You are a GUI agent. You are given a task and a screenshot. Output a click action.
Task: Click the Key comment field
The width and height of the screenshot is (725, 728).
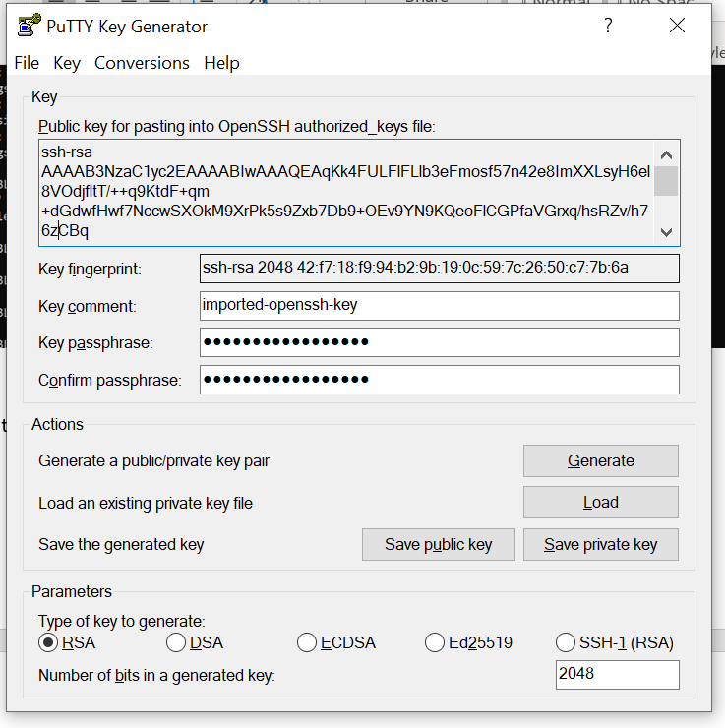click(440, 306)
